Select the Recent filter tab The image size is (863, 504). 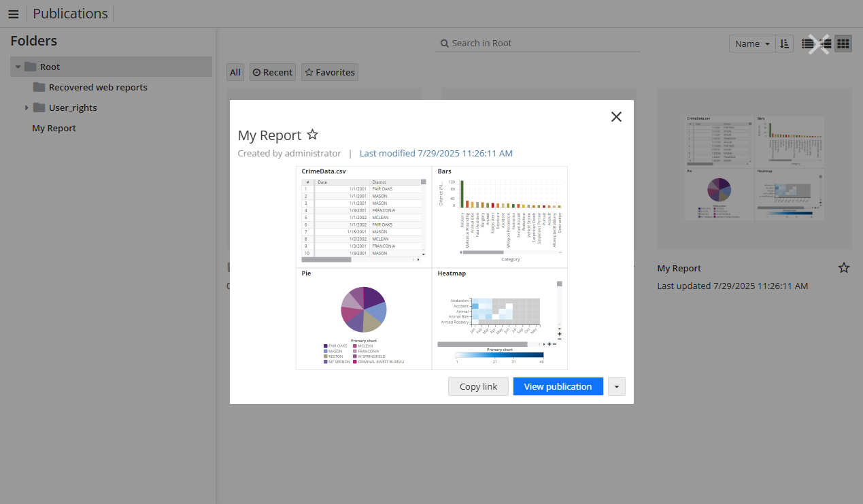tap(272, 72)
